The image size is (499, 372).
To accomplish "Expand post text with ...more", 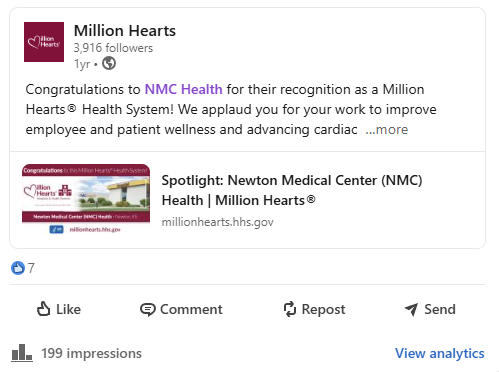I will click(x=387, y=129).
